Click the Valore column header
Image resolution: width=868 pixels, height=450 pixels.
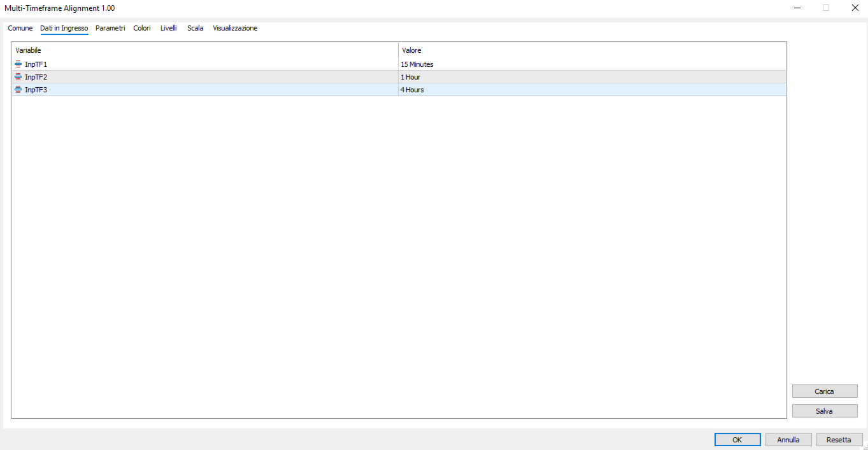(592, 50)
